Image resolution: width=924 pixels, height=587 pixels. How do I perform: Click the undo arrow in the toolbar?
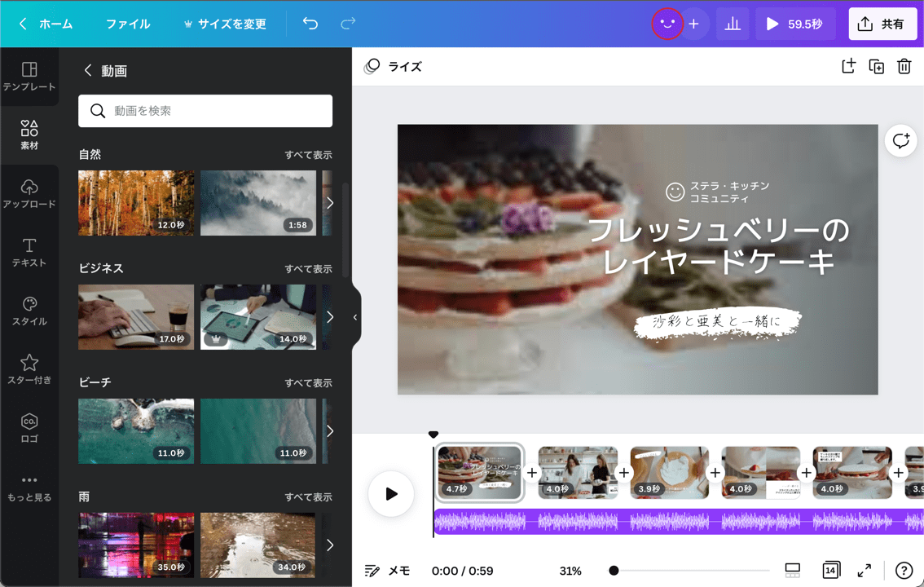[x=310, y=24]
